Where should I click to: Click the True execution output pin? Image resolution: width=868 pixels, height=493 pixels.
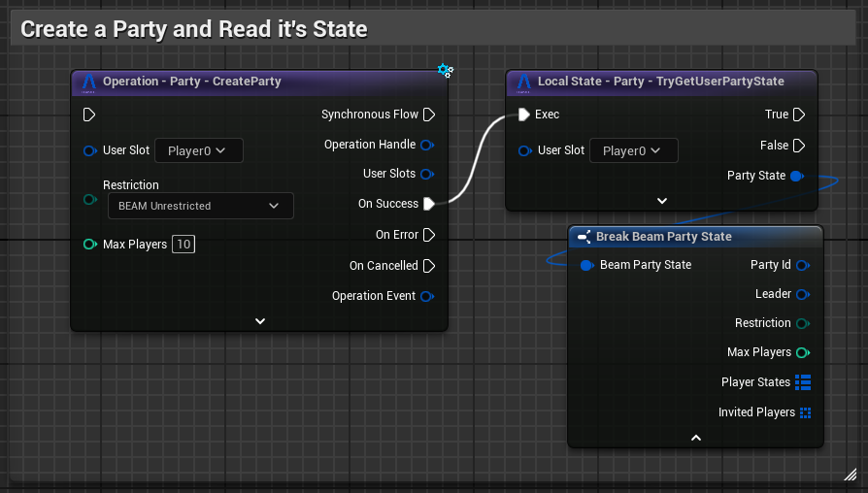pyautogui.click(x=798, y=115)
